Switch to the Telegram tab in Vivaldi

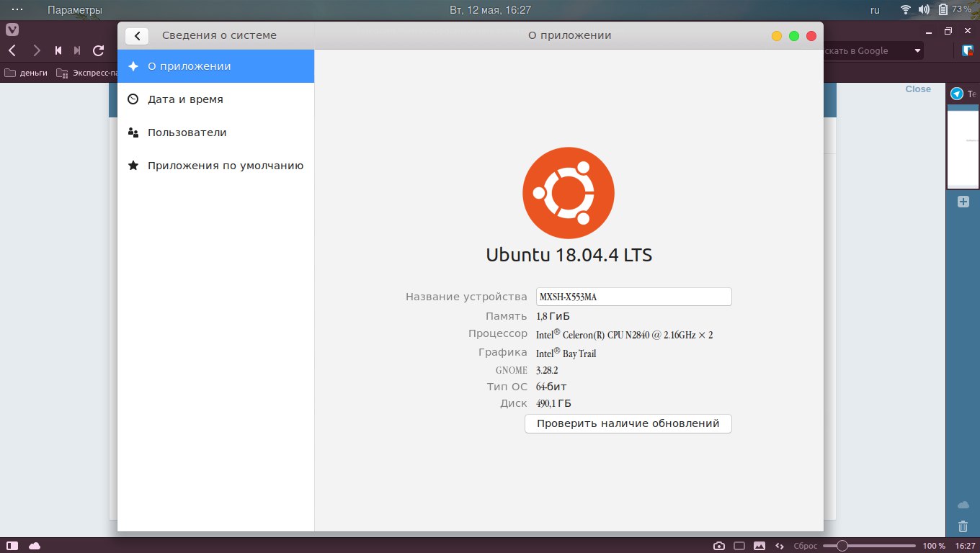coord(963,94)
